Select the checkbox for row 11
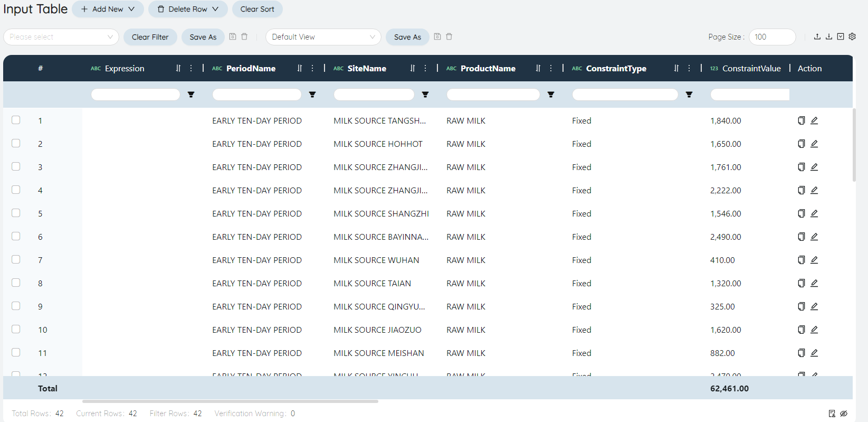Screen dimensions: 868x422 click(x=16, y=352)
